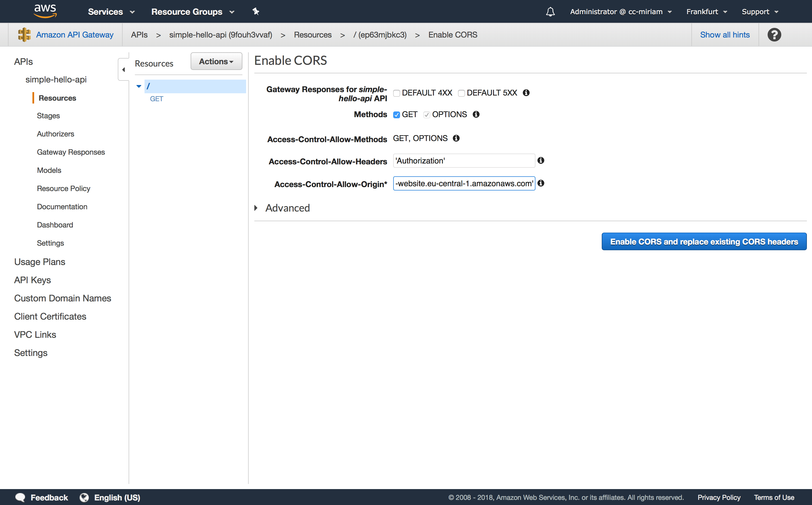Click the info icon beside the OPTIONS method
The height and width of the screenshot is (505, 812).
(x=476, y=115)
